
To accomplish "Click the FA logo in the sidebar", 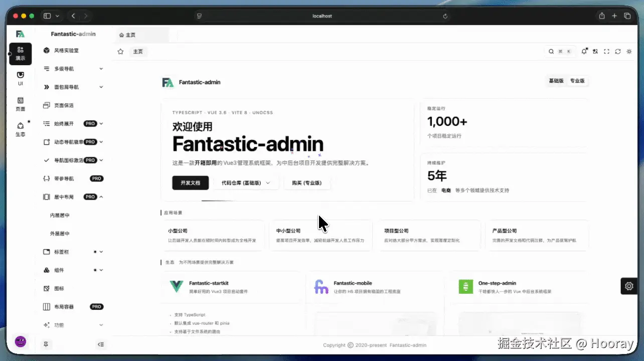I will click(20, 34).
